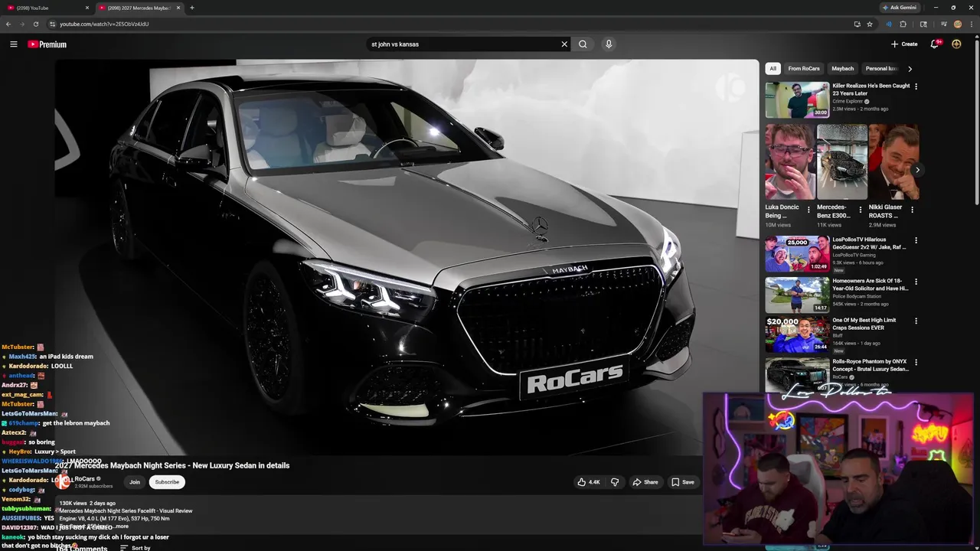
Task: Open the comments 'Sort by' dropdown
Action: [136, 548]
